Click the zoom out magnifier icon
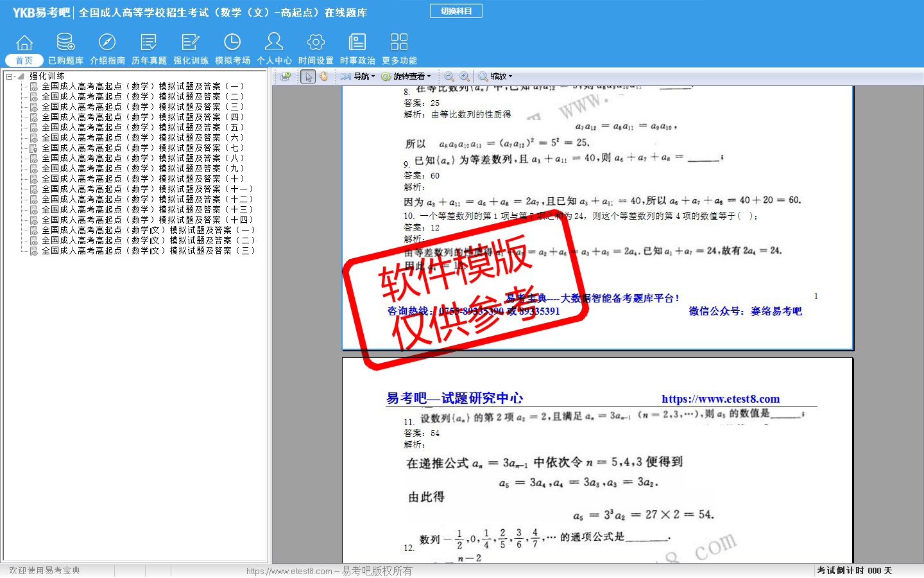The width and height of the screenshot is (924, 578). 449,76
